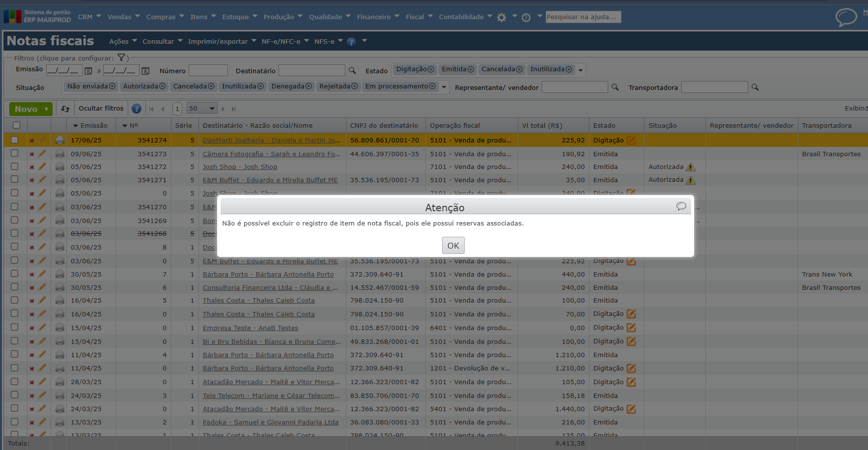Image resolution: width=868 pixels, height=450 pixels.
Task: Select the checkbox for invoice 3541273
Action: tap(15, 153)
